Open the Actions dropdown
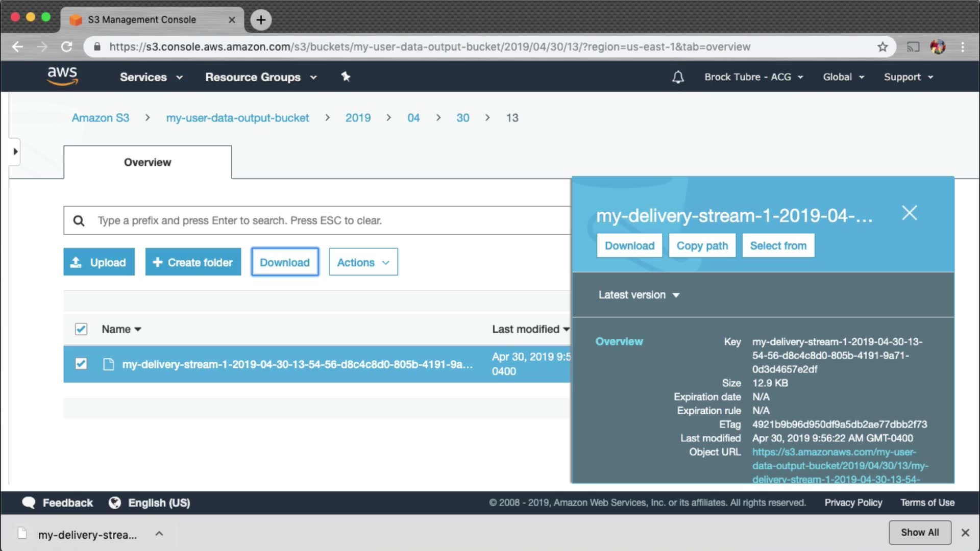The width and height of the screenshot is (980, 551). point(363,262)
